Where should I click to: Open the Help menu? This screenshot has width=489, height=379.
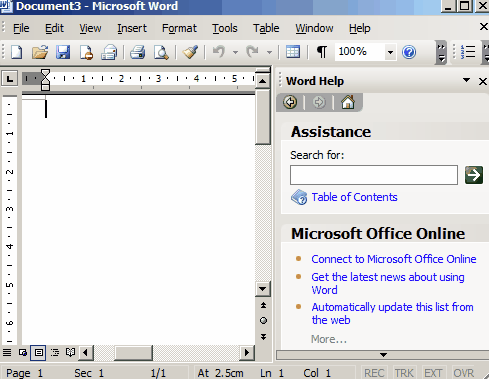point(359,28)
